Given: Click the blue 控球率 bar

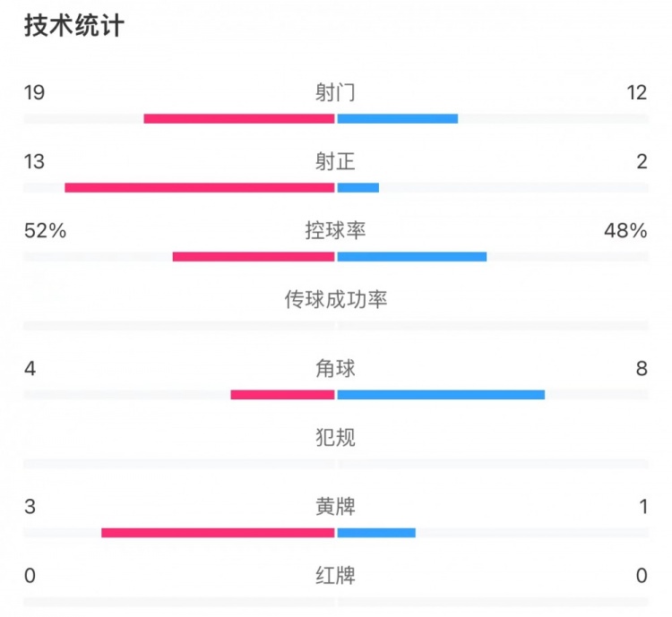Looking at the screenshot, I should click(x=412, y=256).
